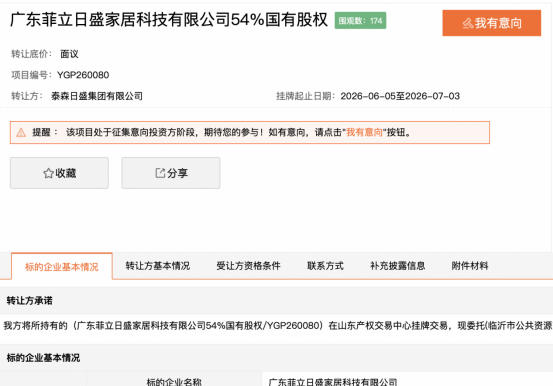The image size is (553, 386).
Task: Click the project number YGP260080
Action: tap(83, 75)
